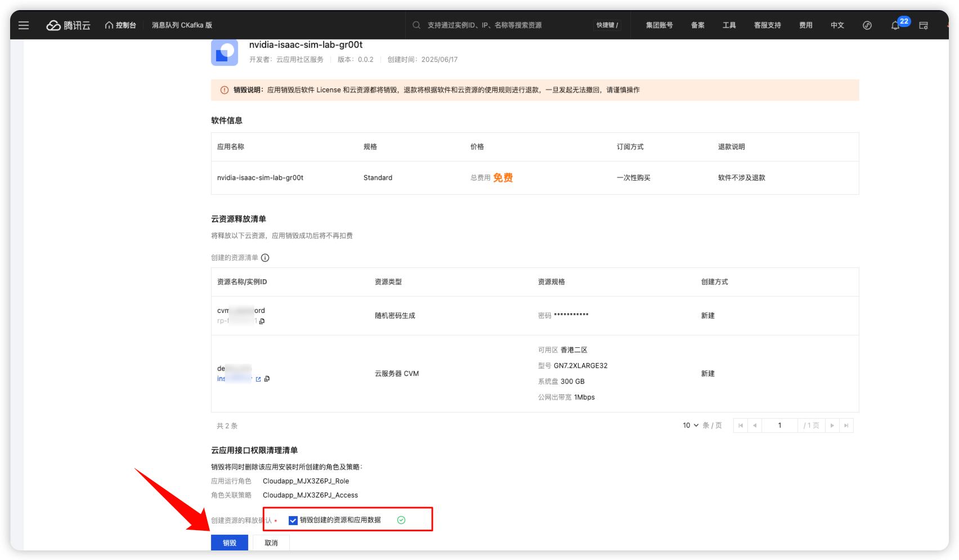The height and width of the screenshot is (560, 959).
Task: Go to the 控制台 console home
Action: click(120, 25)
